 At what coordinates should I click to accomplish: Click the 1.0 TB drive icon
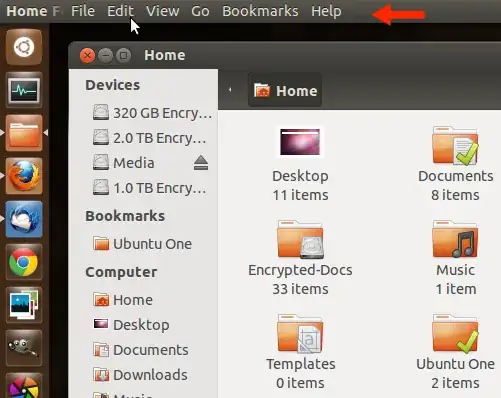point(101,187)
